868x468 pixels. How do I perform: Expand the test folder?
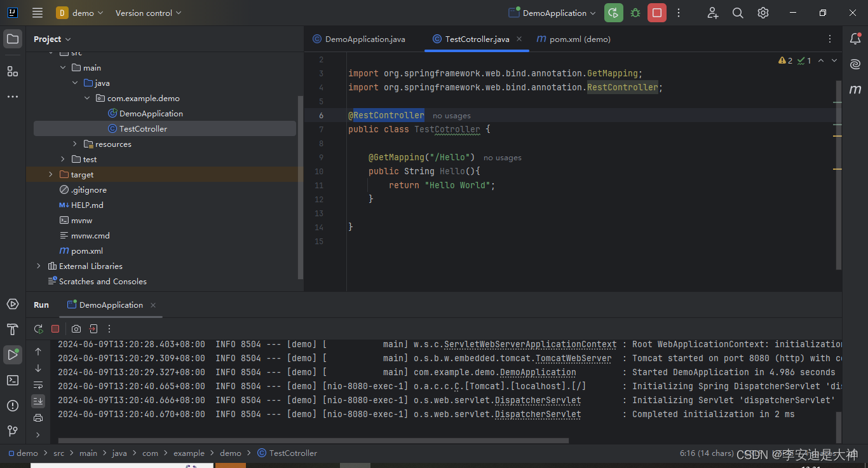point(62,159)
